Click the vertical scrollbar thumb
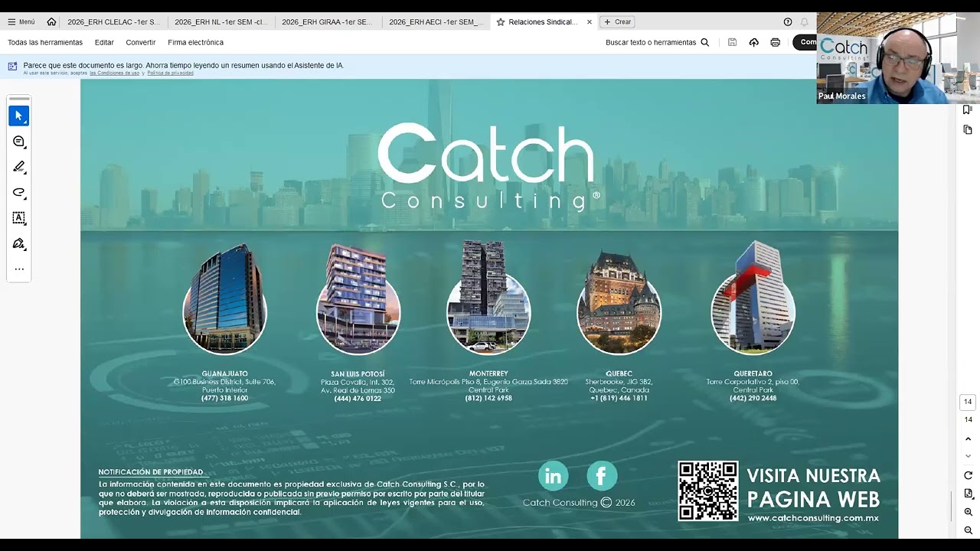The height and width of the screenshot is (551, 980). 952,505
